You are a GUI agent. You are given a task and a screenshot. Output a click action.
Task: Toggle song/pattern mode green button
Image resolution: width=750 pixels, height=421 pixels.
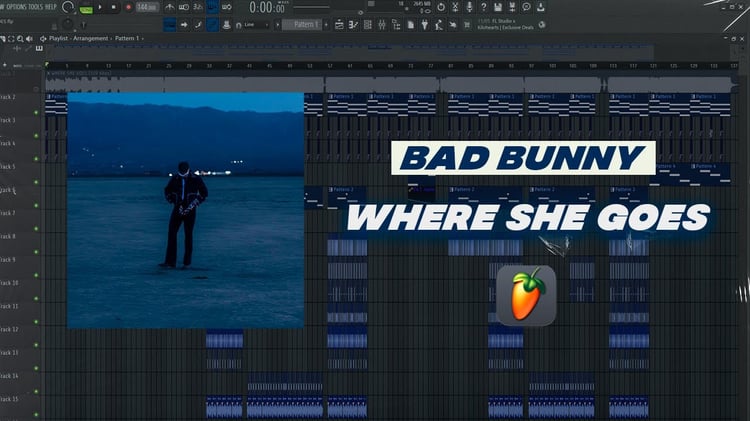tap(86, 8)
